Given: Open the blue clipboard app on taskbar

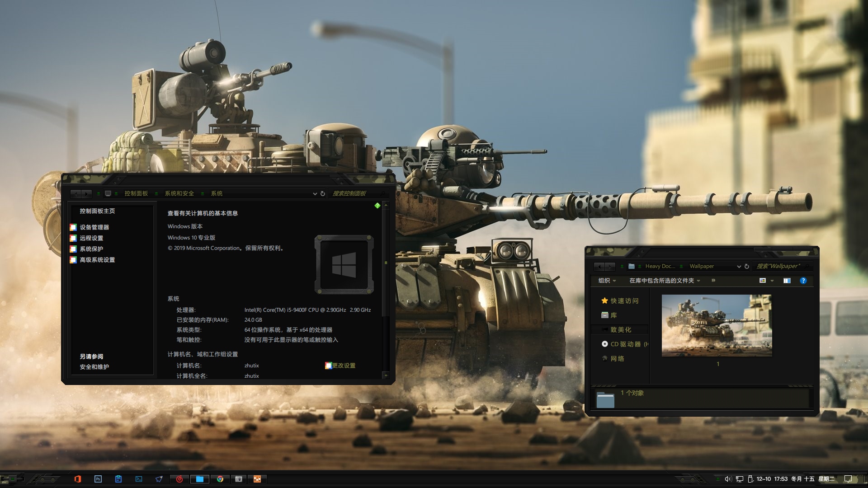Looking at the screenshot, I should pyautogui.click(x=118, y=479).
